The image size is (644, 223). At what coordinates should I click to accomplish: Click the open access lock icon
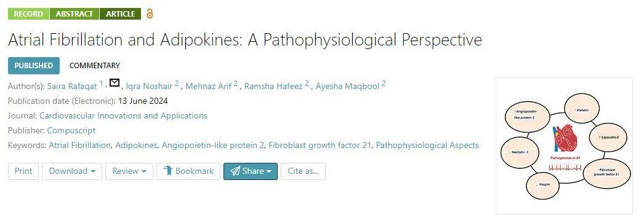click(x=150, y=14)
